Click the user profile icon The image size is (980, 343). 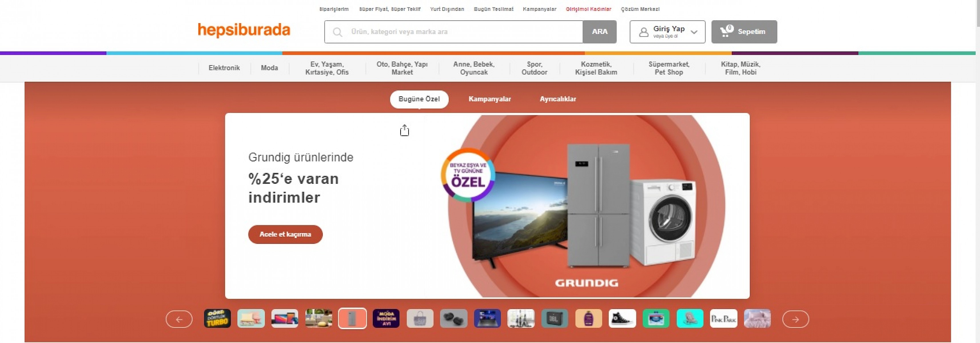pos(644,32)
